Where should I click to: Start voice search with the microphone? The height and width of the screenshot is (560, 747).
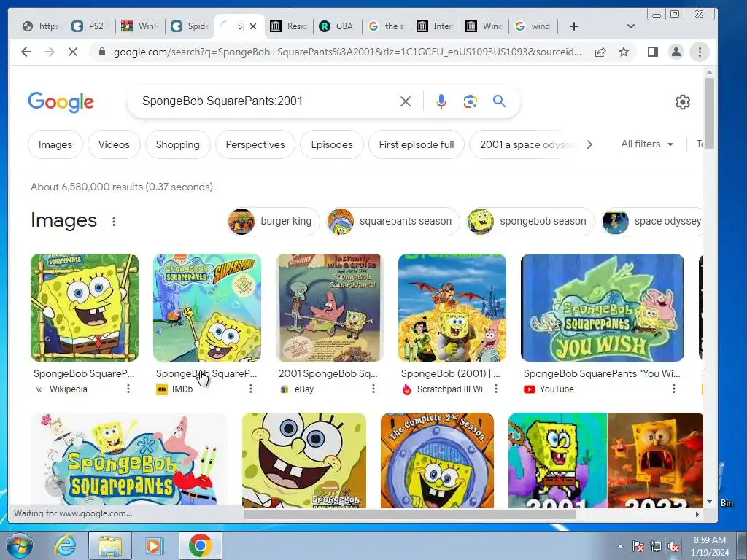pyautogui.click(x=441, y=101)
